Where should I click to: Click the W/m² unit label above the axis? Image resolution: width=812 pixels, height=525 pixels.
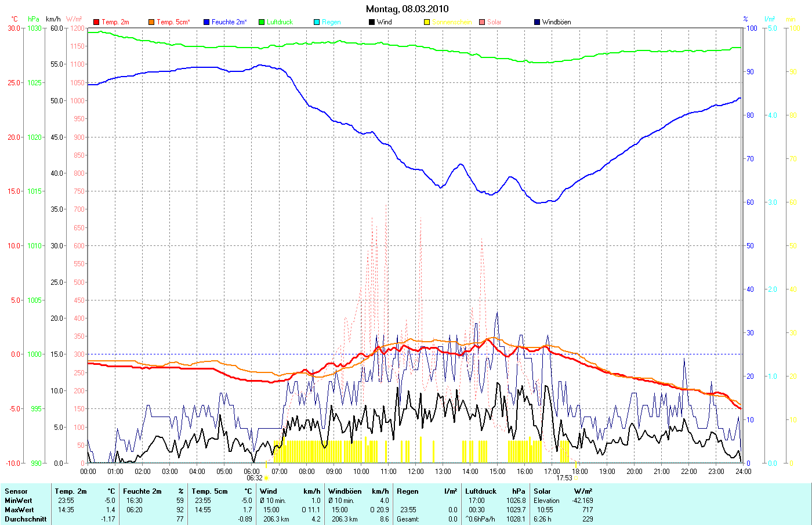[74, 19]
